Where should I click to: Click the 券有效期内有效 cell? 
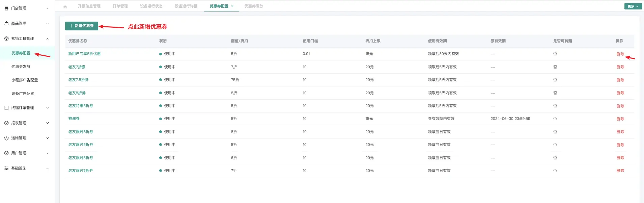(x=441, y=119)
